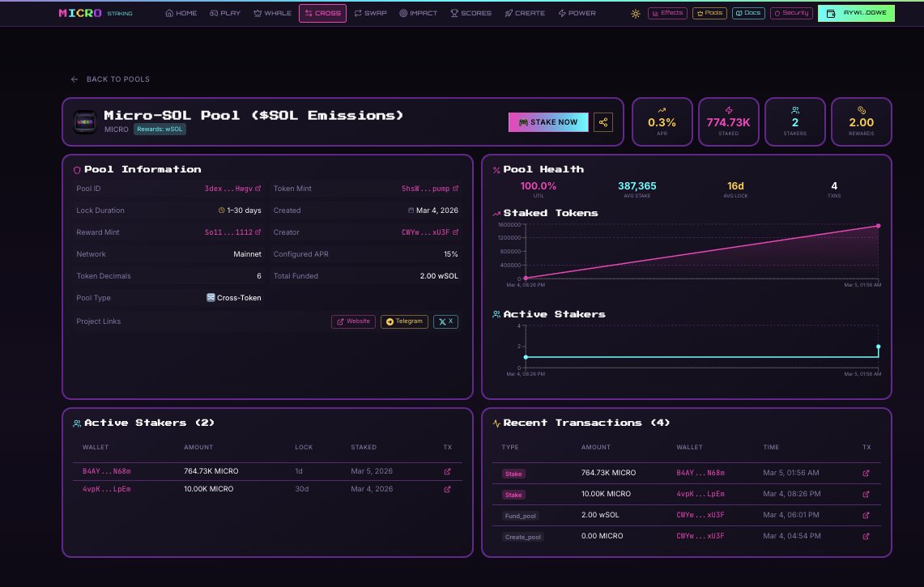924x587 pixels.
Task: Click the 387,365 AVG STAKE value
Action: click(x=637, y=185)
